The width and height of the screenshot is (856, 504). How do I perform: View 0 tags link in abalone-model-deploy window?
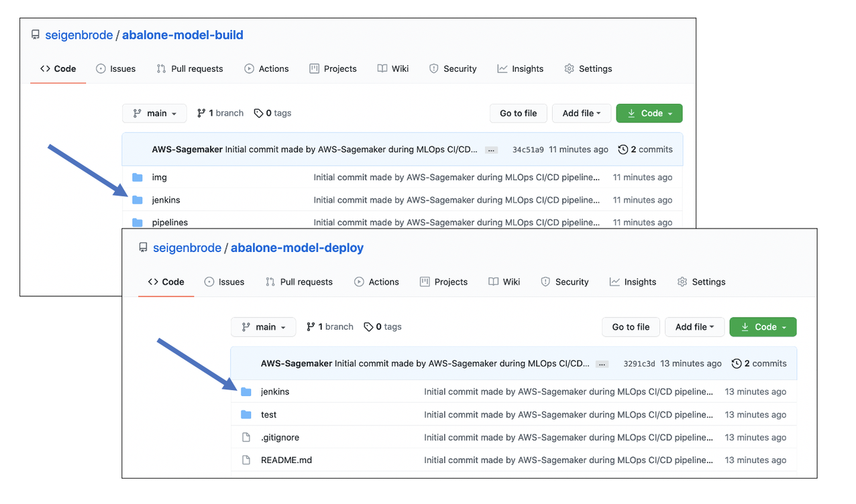point(382,326)
